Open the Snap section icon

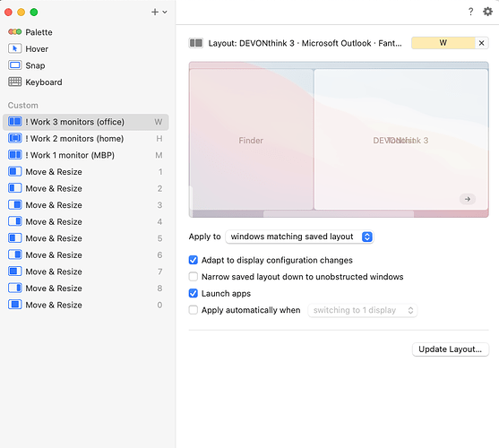14,65
